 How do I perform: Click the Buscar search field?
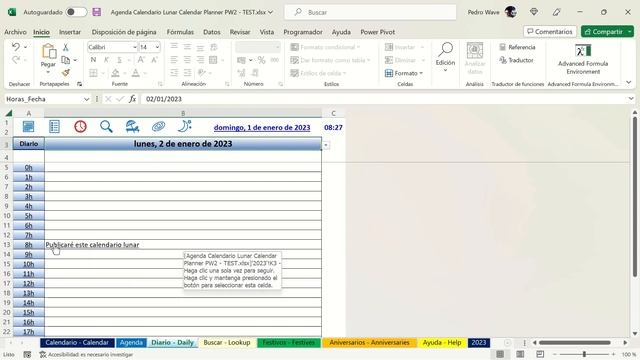[x=371, y=12]
